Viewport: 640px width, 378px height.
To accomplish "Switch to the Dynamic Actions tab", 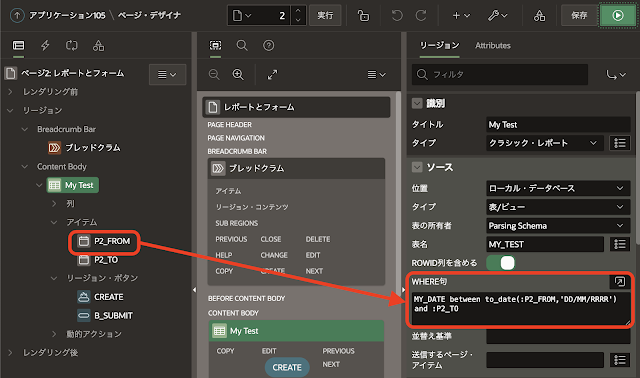I will click(45, 45).
